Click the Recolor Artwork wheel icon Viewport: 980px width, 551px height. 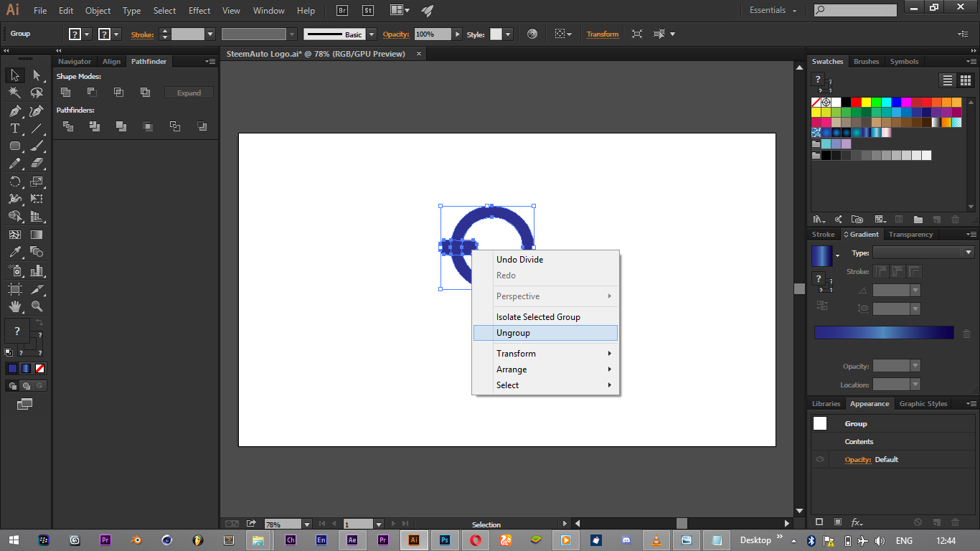(x=532, y=34)
